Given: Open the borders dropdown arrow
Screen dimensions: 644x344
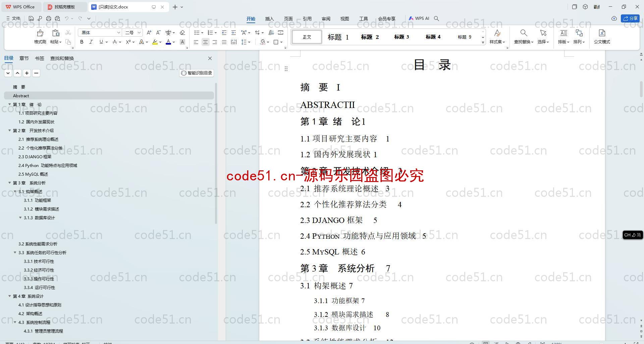Looking at the screenshot, I should [281, 42].
